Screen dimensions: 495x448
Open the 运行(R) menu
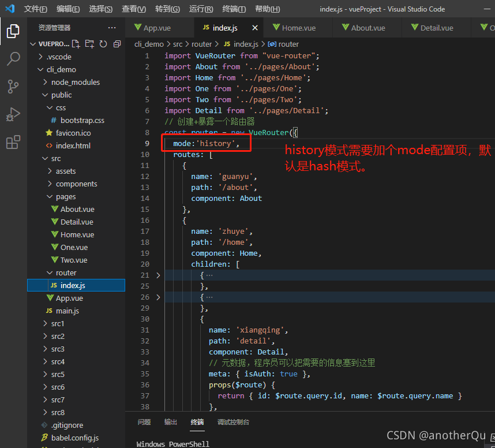[201, 9]
